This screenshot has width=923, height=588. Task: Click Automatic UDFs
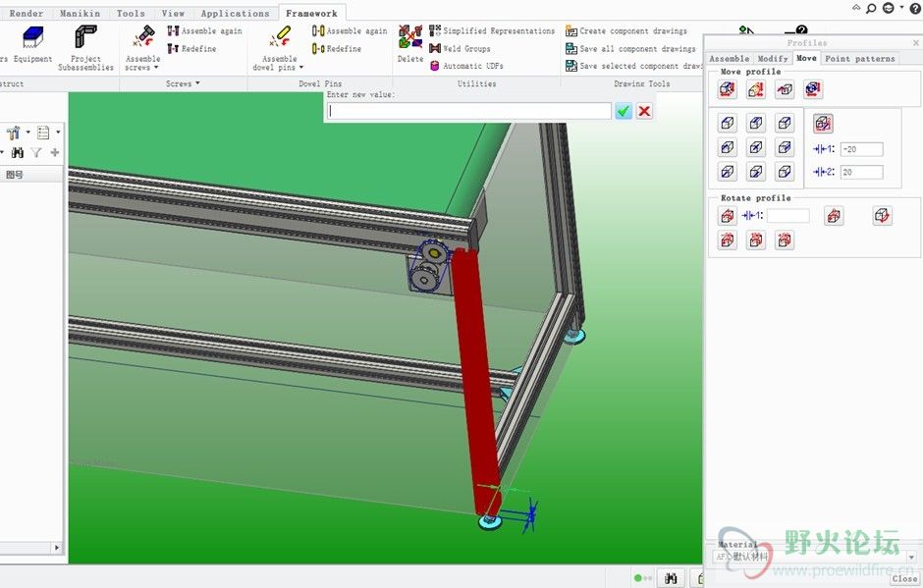pyautogui.click(x=466, y=66)
